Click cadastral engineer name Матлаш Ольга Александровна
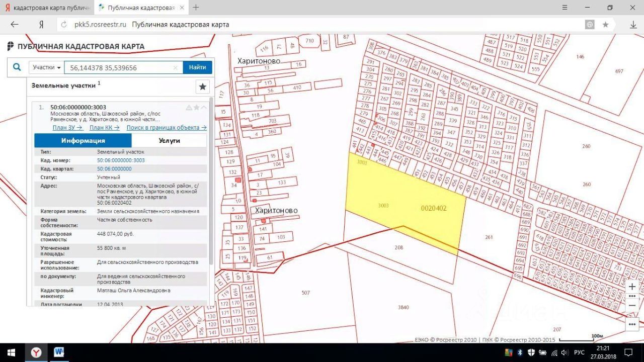Screen dimensions: 644x362 [133, 290]
